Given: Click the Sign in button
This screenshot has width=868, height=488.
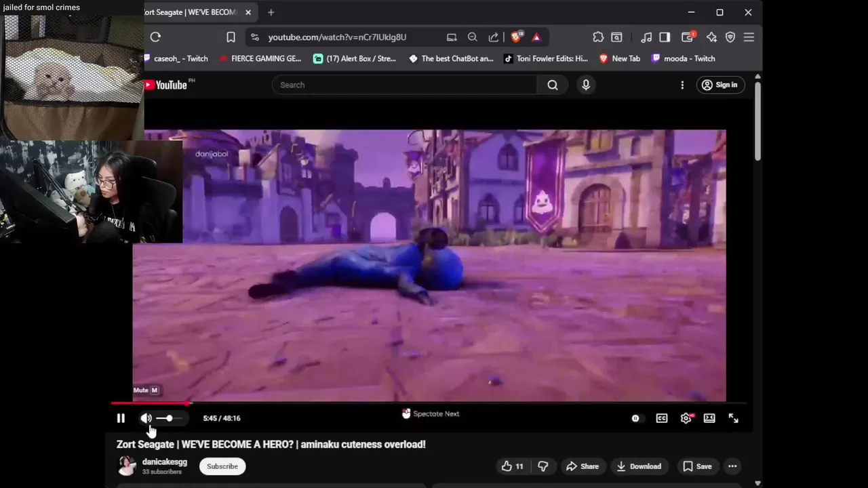Looking at the screenshot, I should (x=719, y=85).
